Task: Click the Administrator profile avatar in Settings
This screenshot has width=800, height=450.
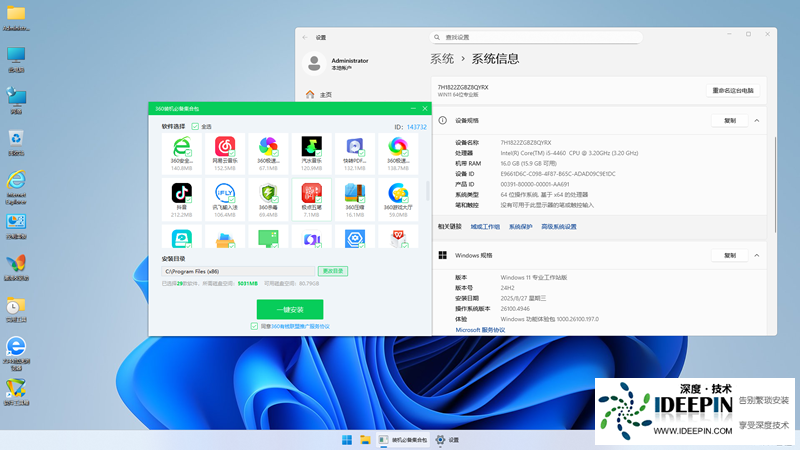Action: [314, 63]
